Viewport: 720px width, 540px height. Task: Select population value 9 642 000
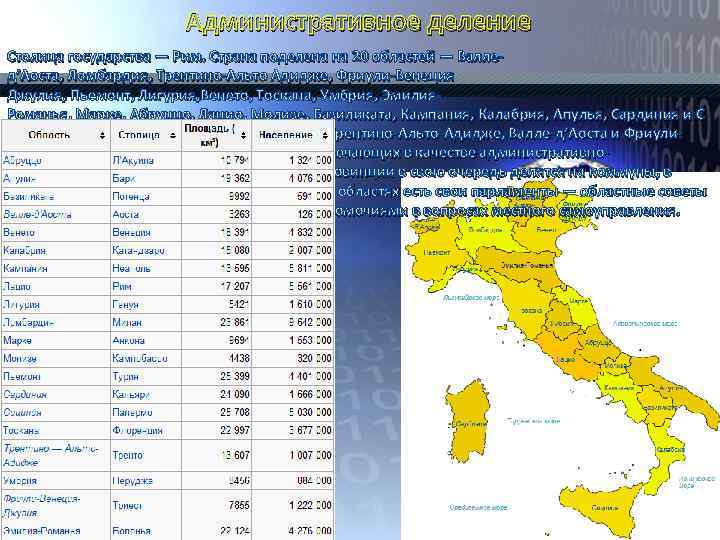[310, 322]
